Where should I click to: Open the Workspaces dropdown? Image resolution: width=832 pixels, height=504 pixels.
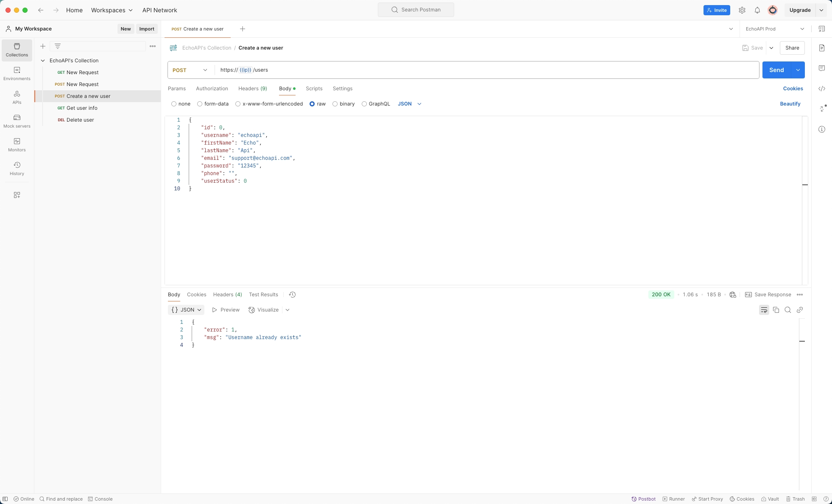tap(112, 10)
